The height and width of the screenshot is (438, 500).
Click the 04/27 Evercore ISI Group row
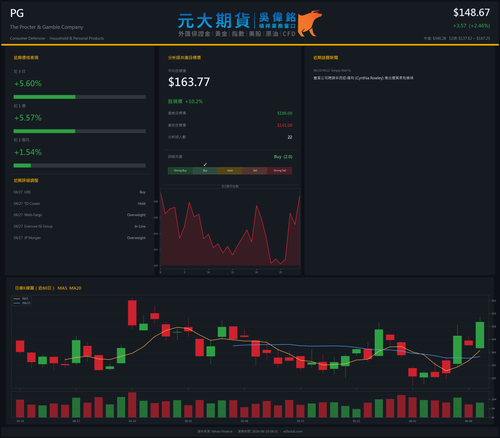click(80, 226)
